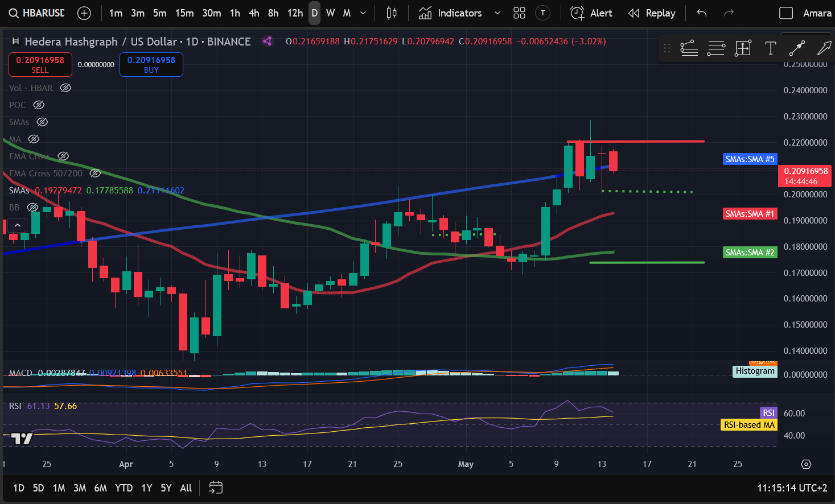Add a compare symbol with plus icon
835x504 pixels.
(x=84, y=13)
